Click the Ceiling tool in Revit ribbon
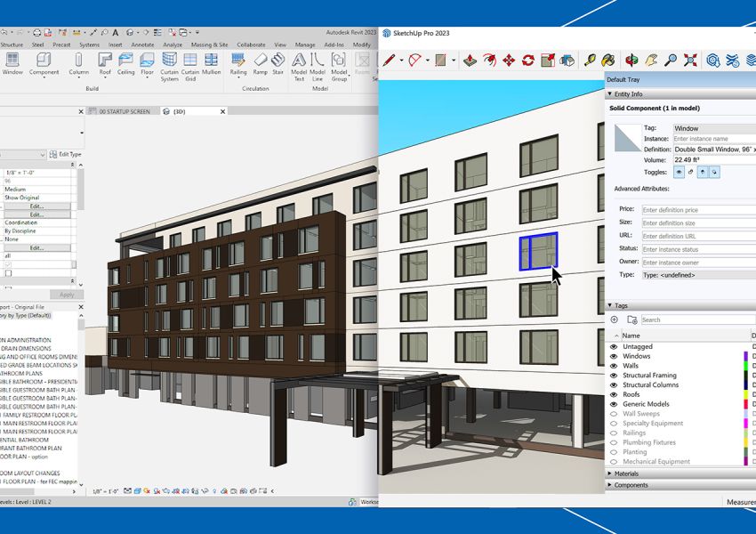Viewport: 756px width, 534px height. point(125,64)
